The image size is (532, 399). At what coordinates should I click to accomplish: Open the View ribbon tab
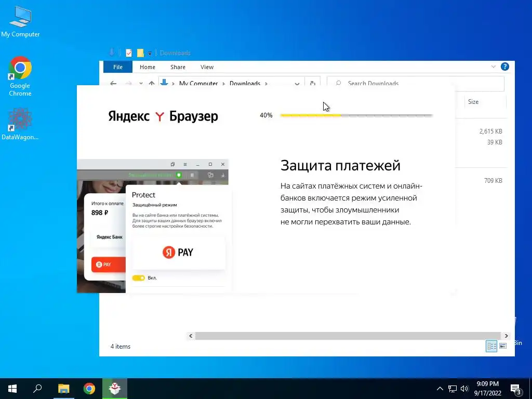pyautogui.click(x=207, y=67)
